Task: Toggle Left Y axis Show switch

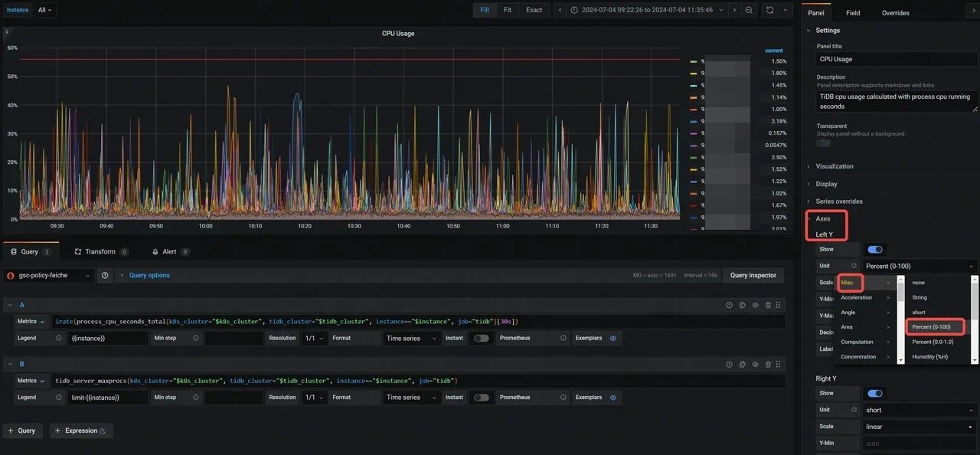Action: [874, 249]
